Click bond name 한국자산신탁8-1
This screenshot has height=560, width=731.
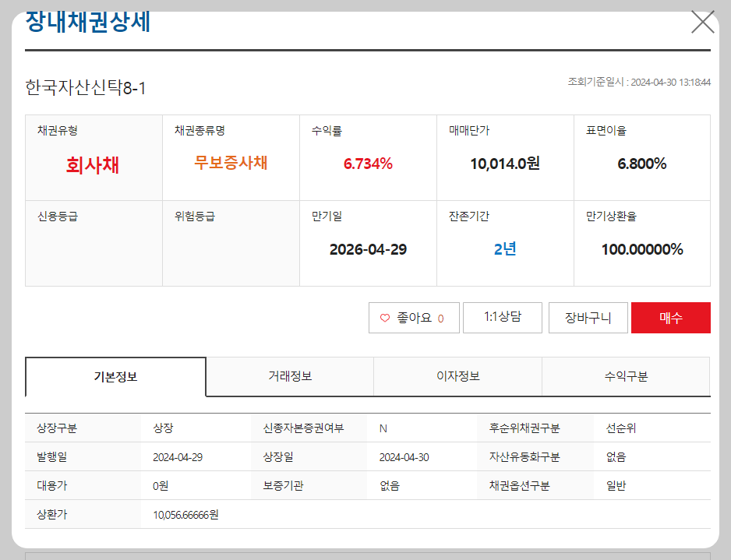(x=85, y=87)
